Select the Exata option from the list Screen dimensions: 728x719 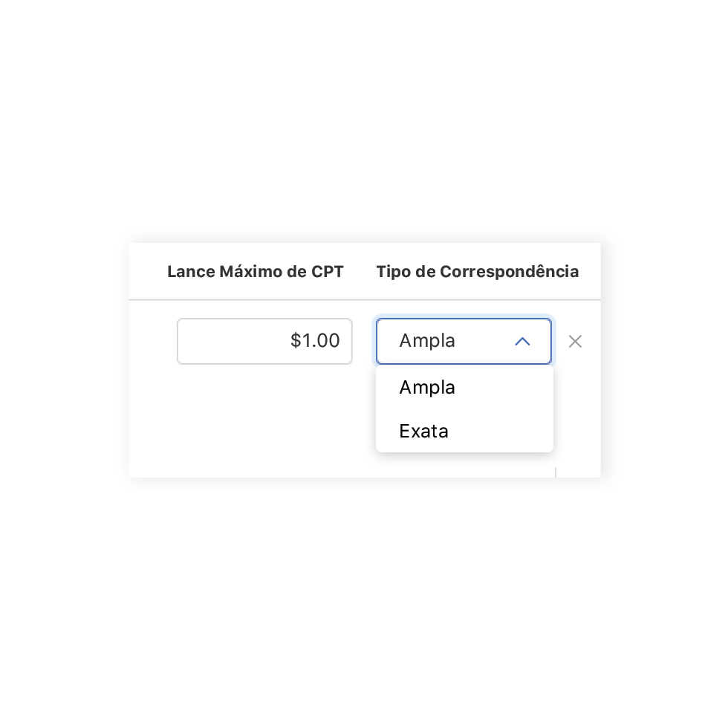point(424,432)
